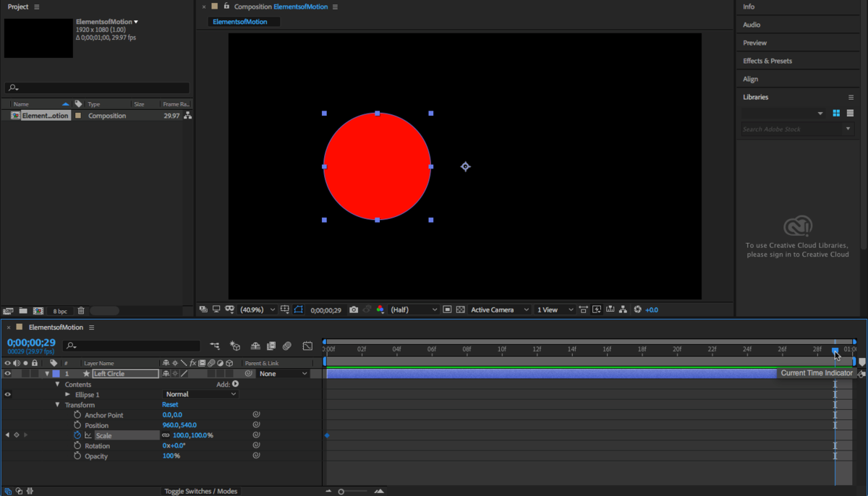The image size is (868, 496).
Task: Click the Toggle Switches / Modes button
Action: [x=200, y=491]
